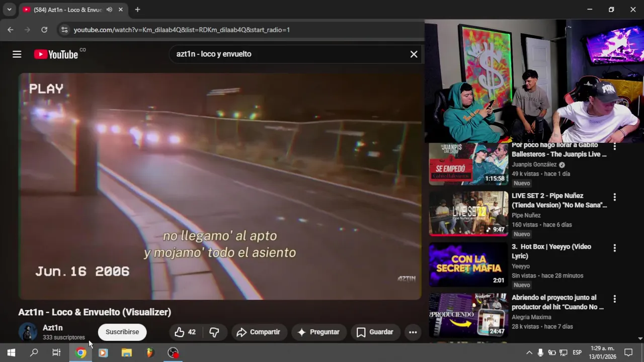644x362 pixels.
Task: Open the Windows notification center
Action: pyautogui.click(x=628, y=352)
